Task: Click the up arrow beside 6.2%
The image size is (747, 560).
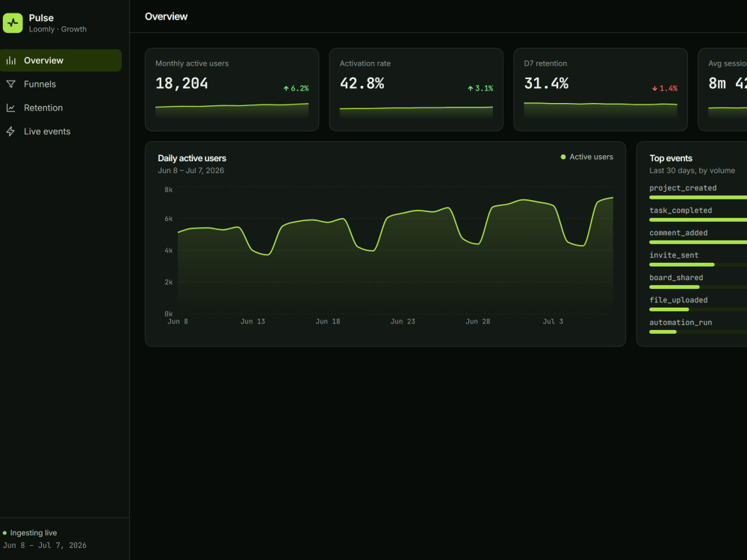Action: pos(286,89)
